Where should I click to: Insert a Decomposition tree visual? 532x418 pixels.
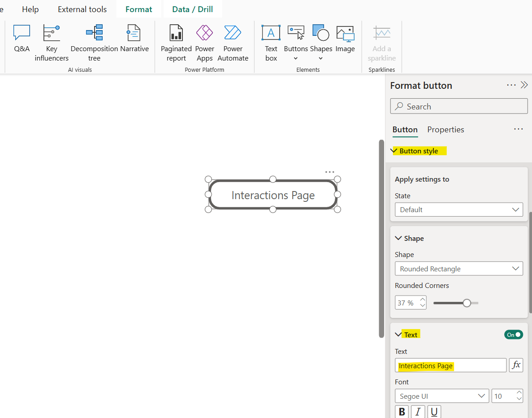pyautogui.click(x=94, y=38)
